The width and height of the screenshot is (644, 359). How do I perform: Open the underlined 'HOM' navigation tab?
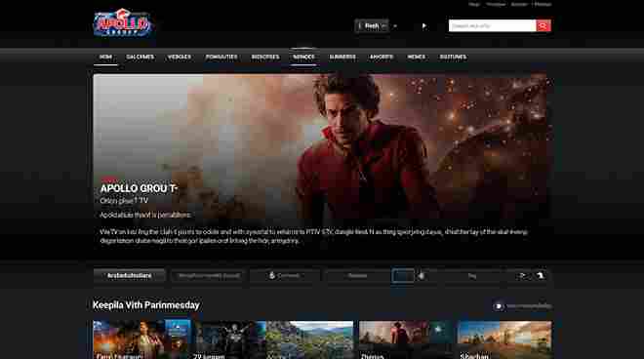coord(105,58)
